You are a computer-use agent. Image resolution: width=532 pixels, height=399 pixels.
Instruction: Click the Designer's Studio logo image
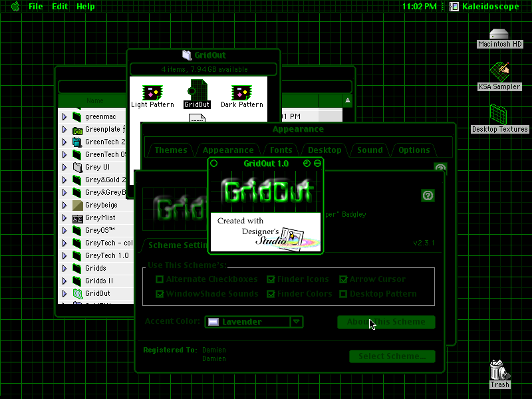pyautogui.click(x=265, y=232)
